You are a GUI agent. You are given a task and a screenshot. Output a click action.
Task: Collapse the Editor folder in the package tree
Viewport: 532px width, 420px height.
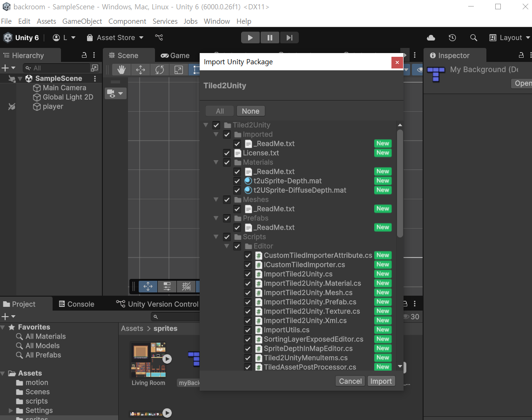coord(226,246)
